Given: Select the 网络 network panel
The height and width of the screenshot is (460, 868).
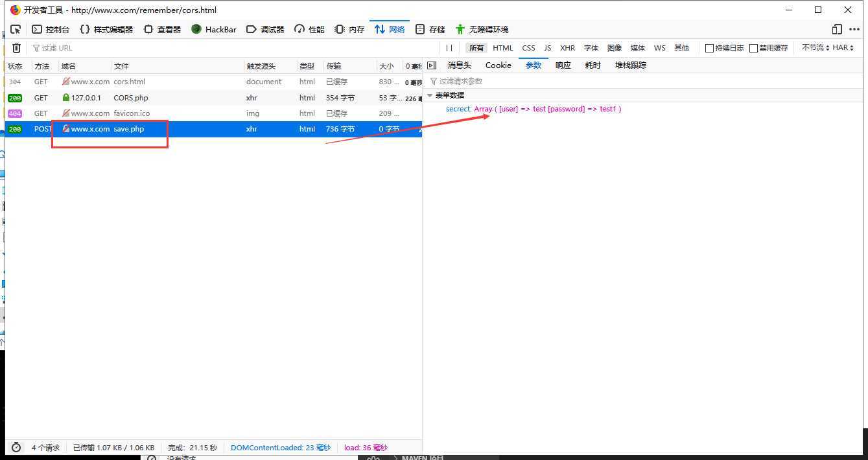Looking at the screenshot, I should (x=390, y=29).
